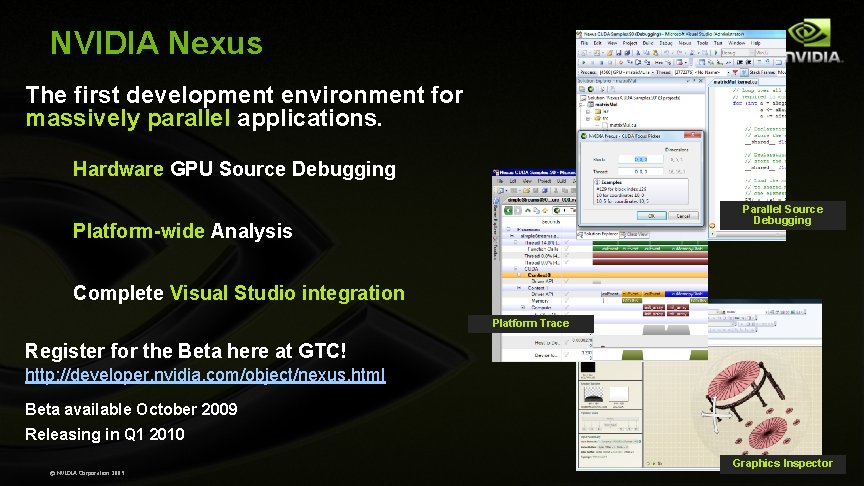Open the Project menu in Visual Studio debugging window

pyautogui.click(x=630, y=43)
